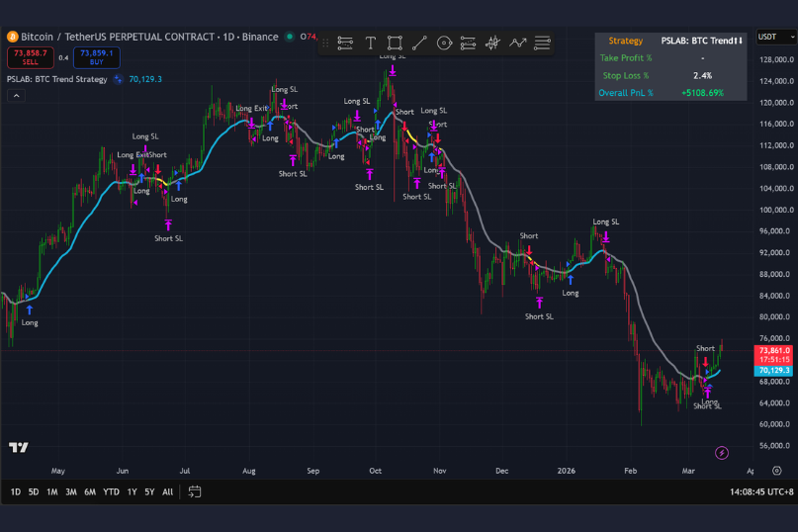The height and width of the screenshot is (532, 798).
Task: Select the polyline path drawing tool
Action: [518, 43]
